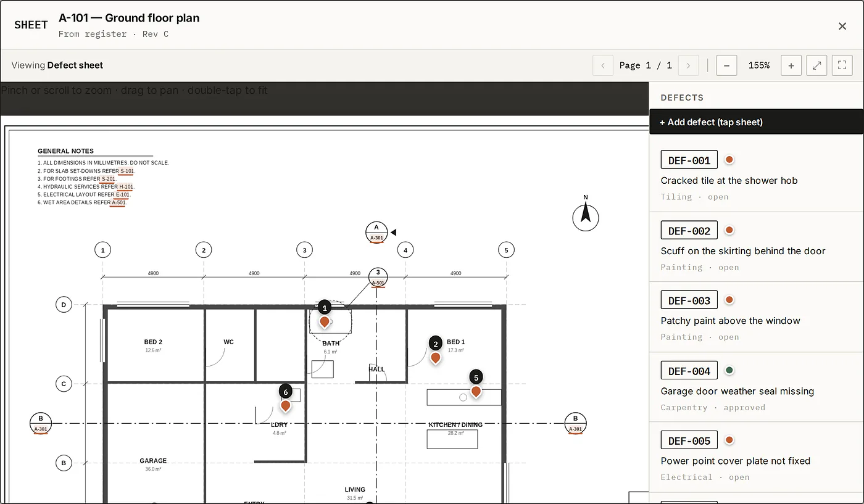Click the "From register · Rev C" subtitle
Image resolution: width=864 pixels, height=504 pixels.
(114, 34)
